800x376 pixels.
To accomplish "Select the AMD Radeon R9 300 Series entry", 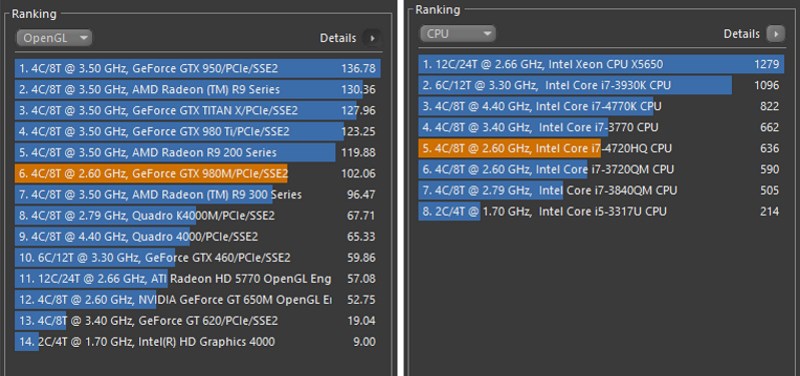I will tap(198, 194).
